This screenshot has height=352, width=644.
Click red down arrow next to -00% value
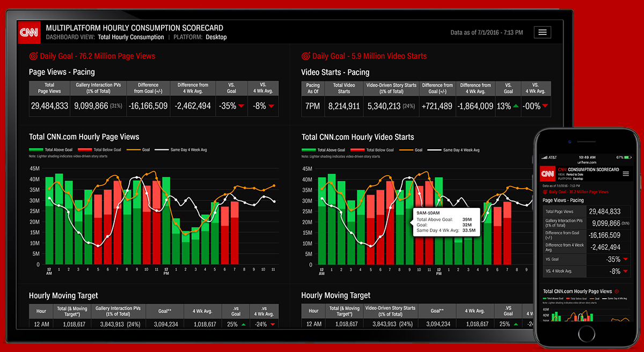click(545, 106)
